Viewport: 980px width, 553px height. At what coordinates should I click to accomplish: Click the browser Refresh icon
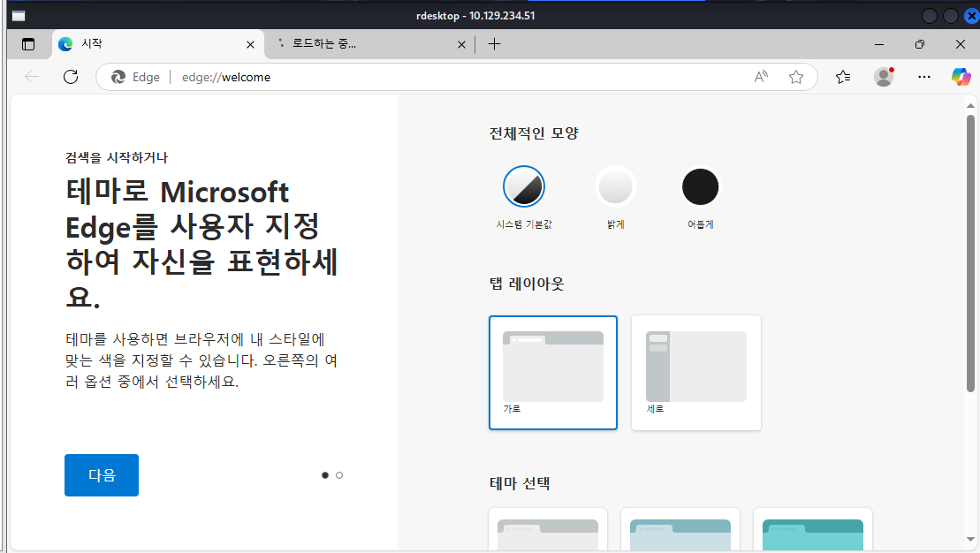pyautogui.click(x=72, y=77)
